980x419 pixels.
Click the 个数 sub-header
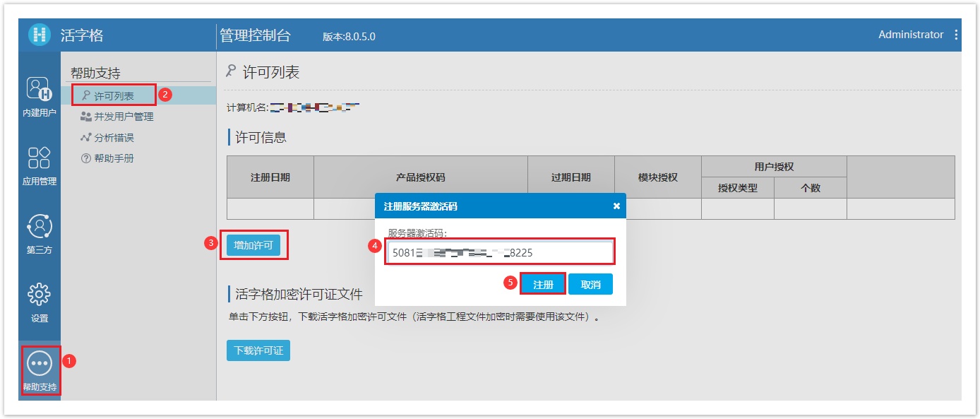click(x=811, y=188)
